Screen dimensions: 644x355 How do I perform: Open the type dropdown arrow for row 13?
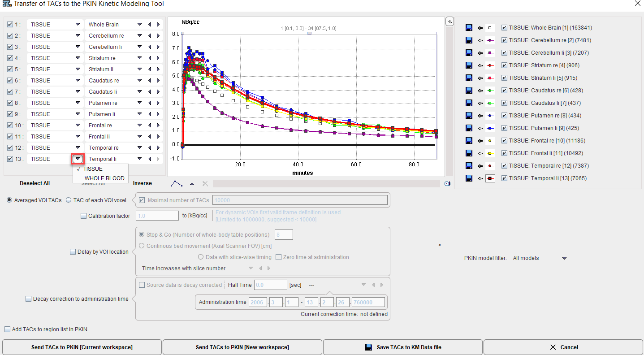pyautogui.click(x=78, y=159)
